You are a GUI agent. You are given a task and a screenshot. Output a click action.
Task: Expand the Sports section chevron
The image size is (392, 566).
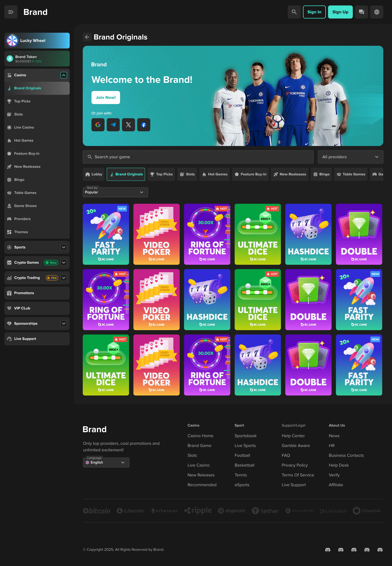coord(64,247)
